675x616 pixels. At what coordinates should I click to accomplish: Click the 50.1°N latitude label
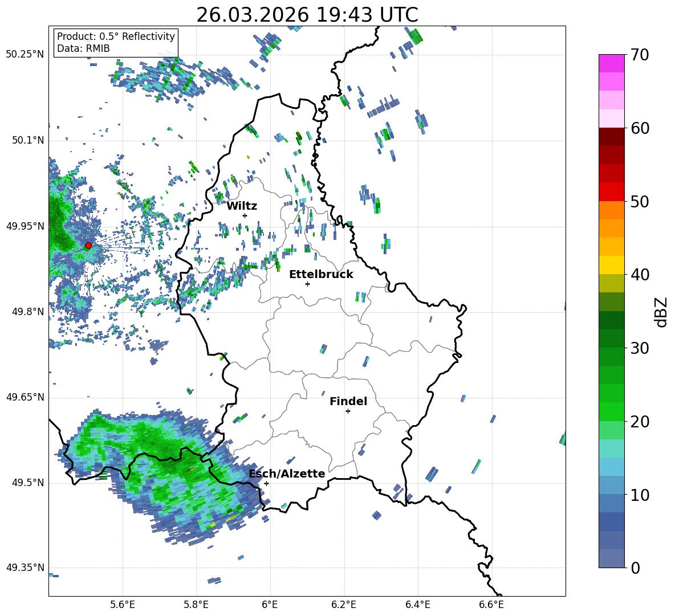pos(28,141)
